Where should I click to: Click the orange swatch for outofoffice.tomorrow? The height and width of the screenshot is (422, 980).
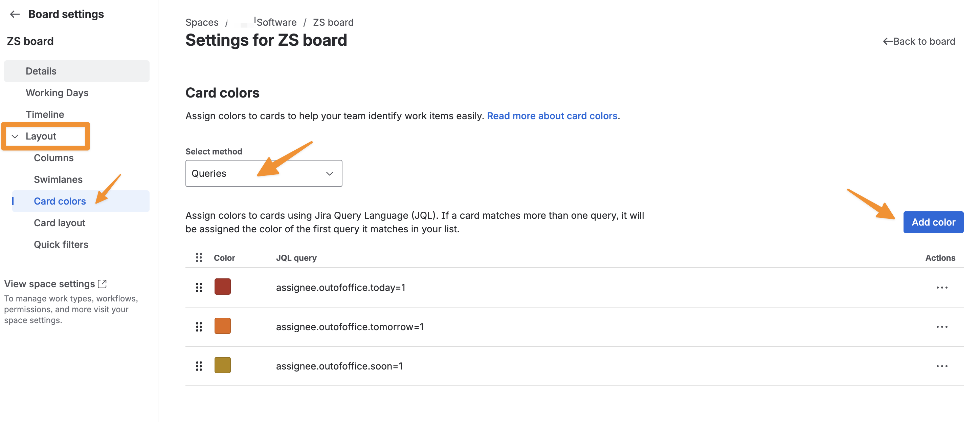point(223,326)
